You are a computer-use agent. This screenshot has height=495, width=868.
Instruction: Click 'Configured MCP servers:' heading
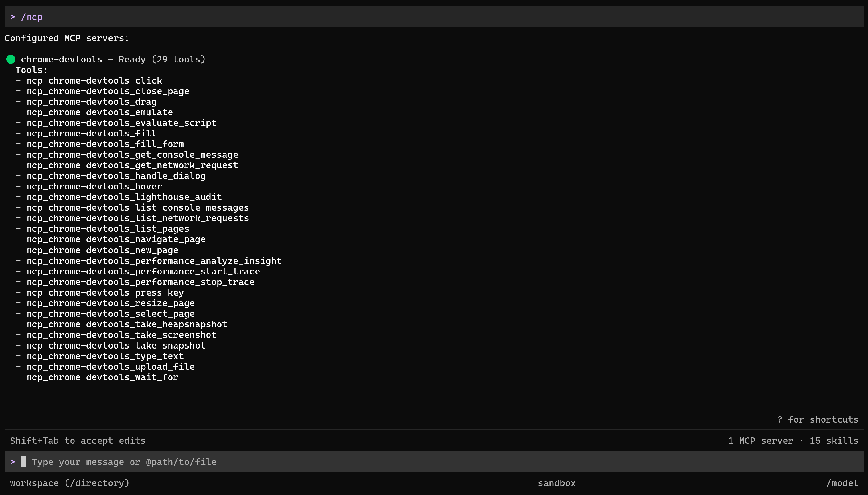[67, 38]
